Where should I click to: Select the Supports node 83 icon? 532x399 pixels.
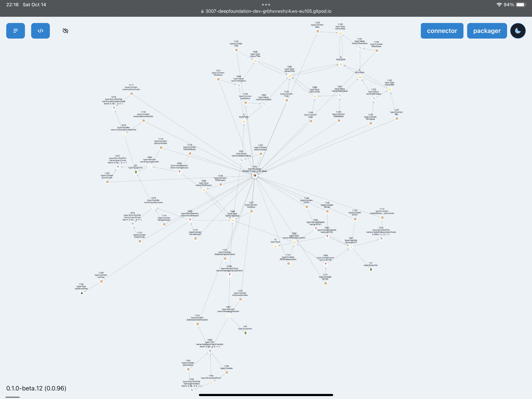pos(136,172)
